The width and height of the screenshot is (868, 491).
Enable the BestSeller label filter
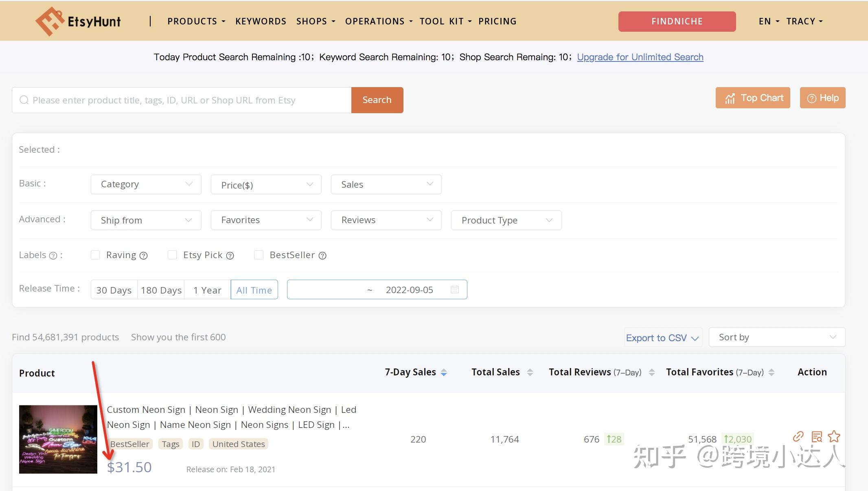point(259,255)
